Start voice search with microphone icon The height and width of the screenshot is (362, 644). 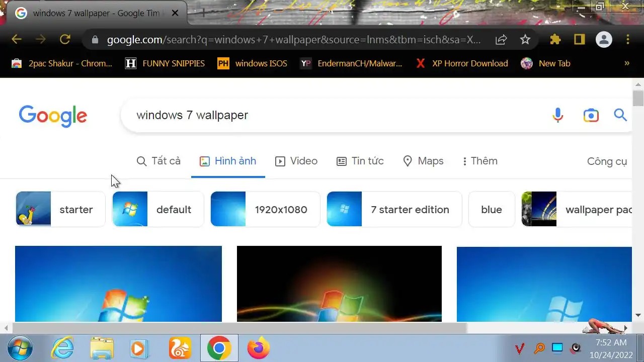click(x=557, y=115)
